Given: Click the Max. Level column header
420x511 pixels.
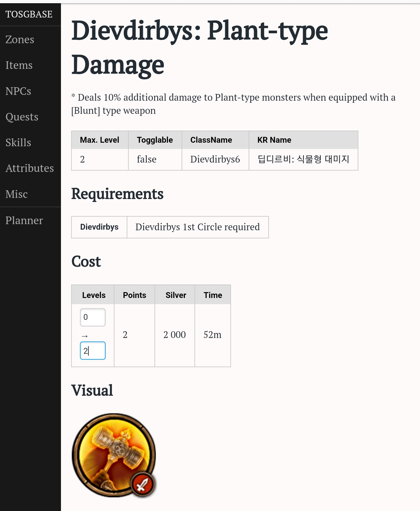Looking at the screenshot, I should (x=99, y=140).
